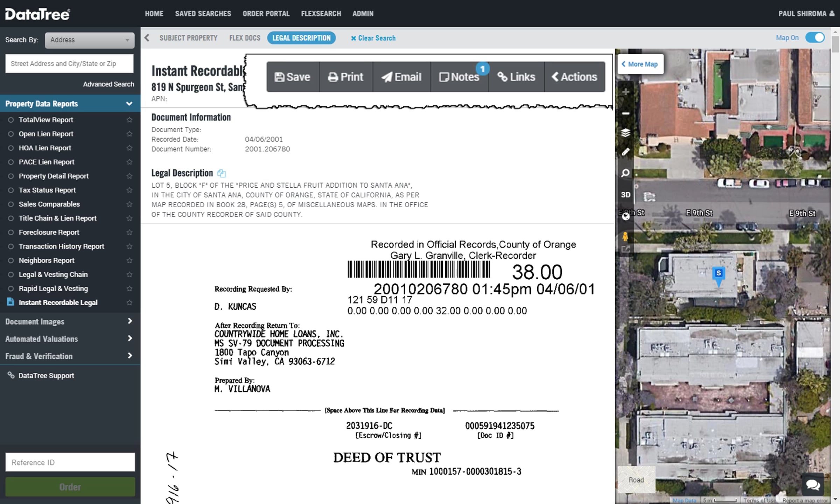Switch the map to Road view thumbnail

click(636, 479)
